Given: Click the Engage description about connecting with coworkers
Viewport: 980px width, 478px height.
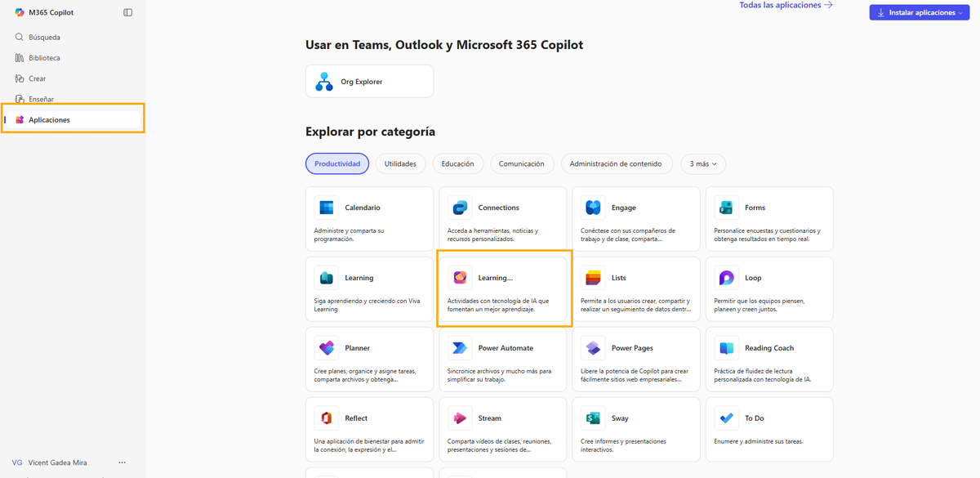Looking at the screenshot, I should point(628,235).
